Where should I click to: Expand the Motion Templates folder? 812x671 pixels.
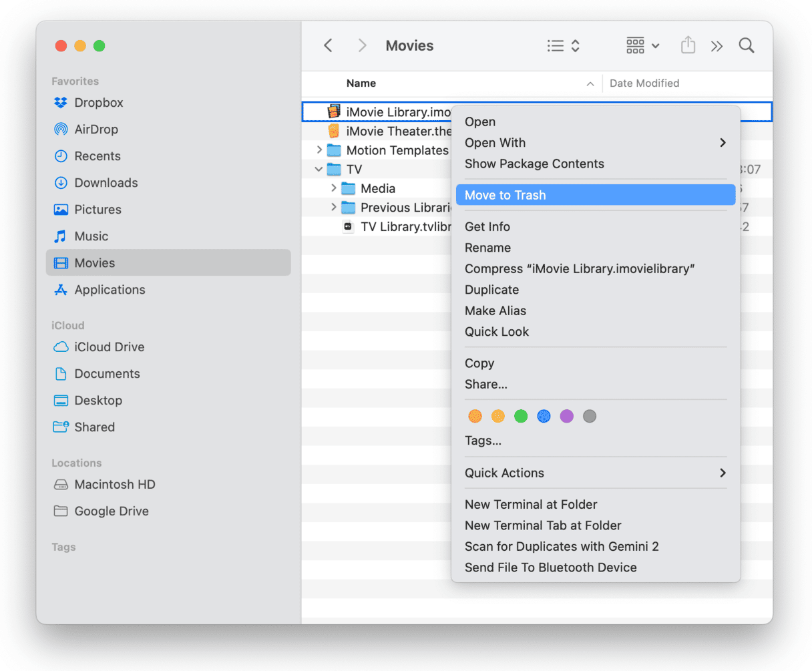[x=319, y=150]
